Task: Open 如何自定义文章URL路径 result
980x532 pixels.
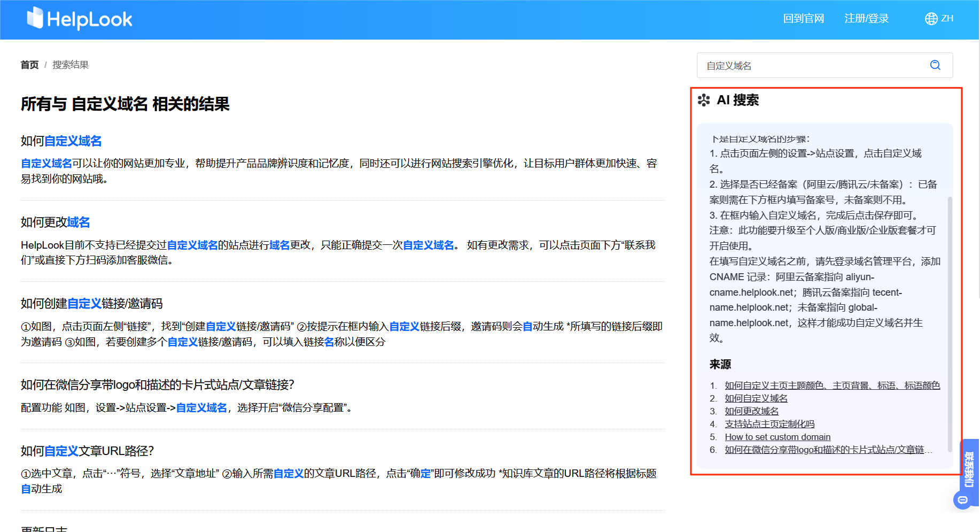Action: click(87, 451)
